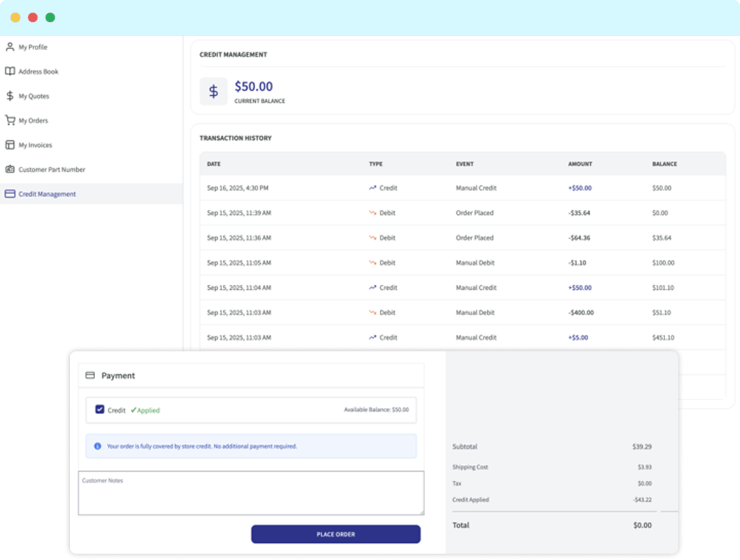Click the green macOS window button

point(50,18)
